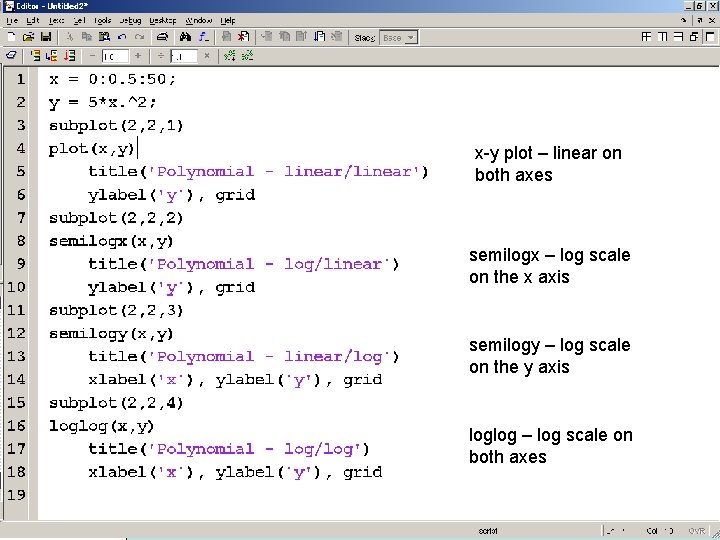Click the second green cell navigation icon

tap(247, 56)
